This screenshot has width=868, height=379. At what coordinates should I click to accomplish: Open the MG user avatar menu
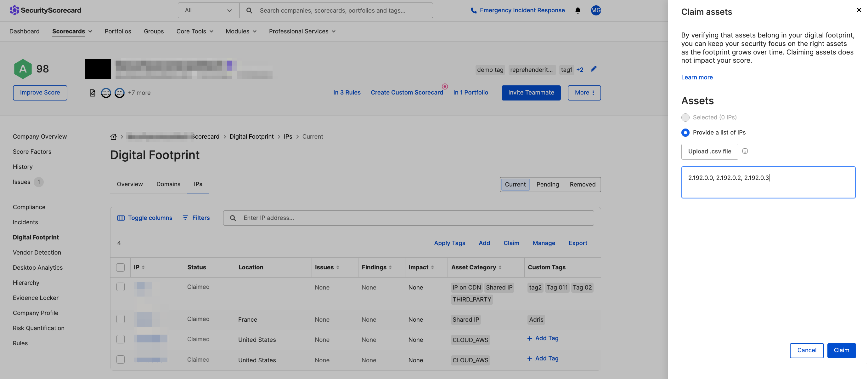pos(596,10)
